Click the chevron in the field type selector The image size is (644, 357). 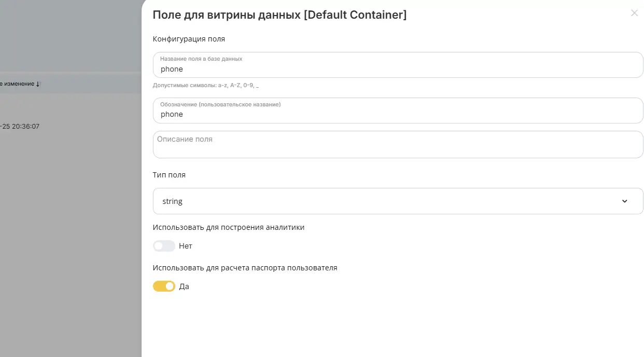pyautogui.click(x=624, y=201)
